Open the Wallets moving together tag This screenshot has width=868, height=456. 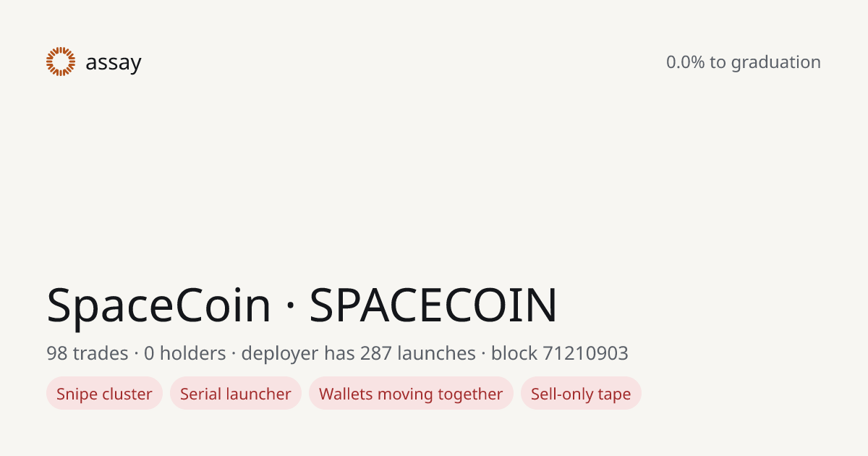click(411, 394)
